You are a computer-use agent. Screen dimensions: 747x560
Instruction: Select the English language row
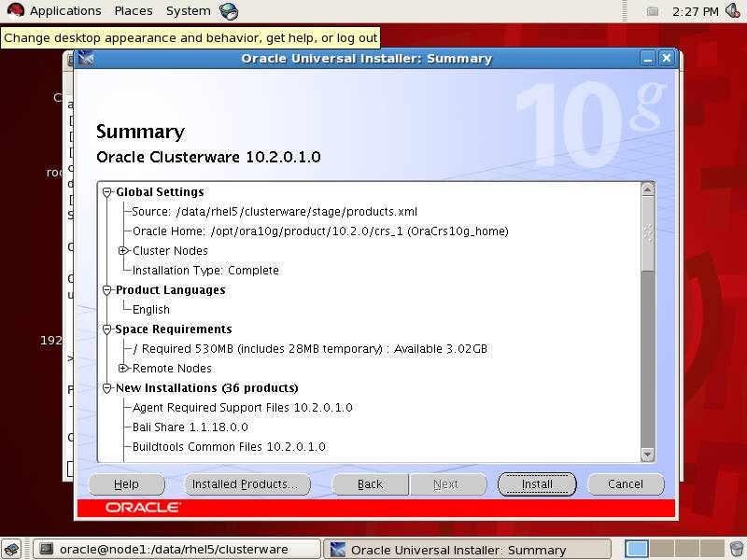pos(151,310)
